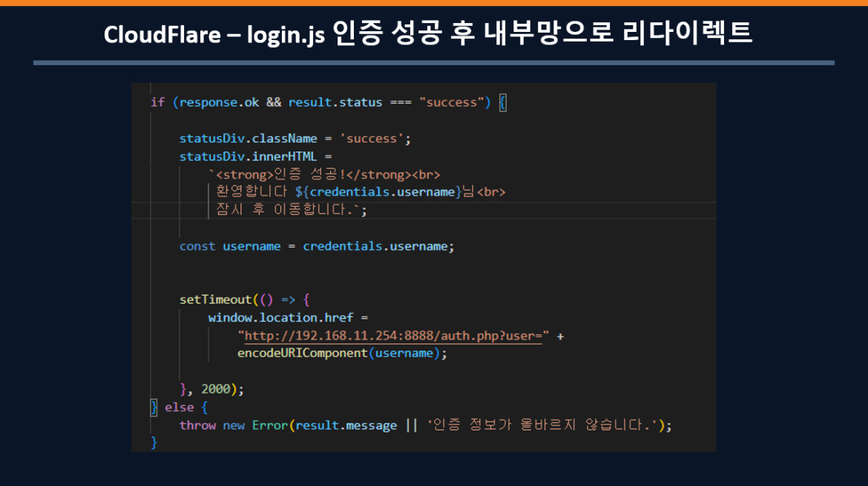868x486 pixels.
Task: Click the '<strong>인증 성공!</strong><br>' line
Action: [324, 174]
